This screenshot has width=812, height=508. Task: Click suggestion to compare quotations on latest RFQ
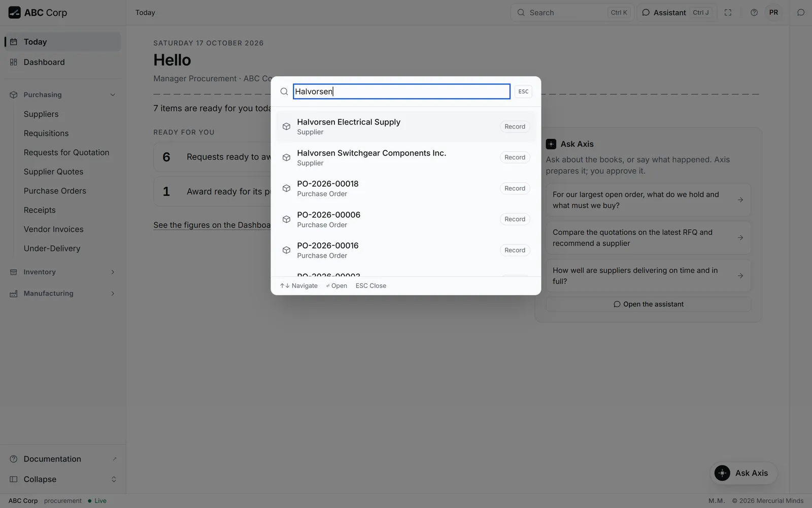[648, 238]
